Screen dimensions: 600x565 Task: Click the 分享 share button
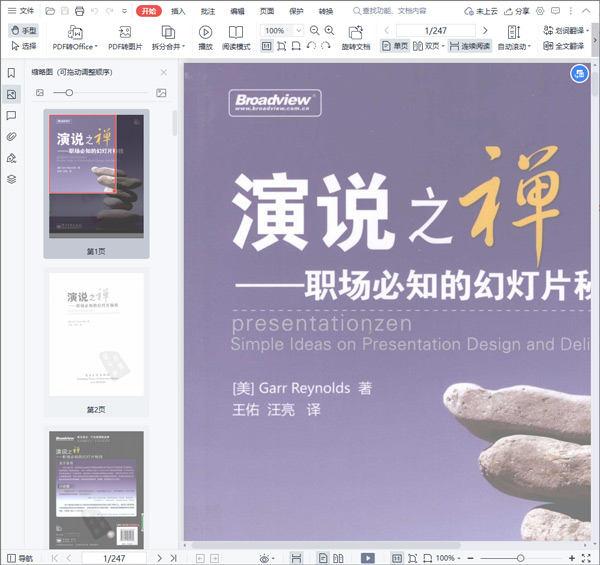pyautogui.click(x=517, y=11)
